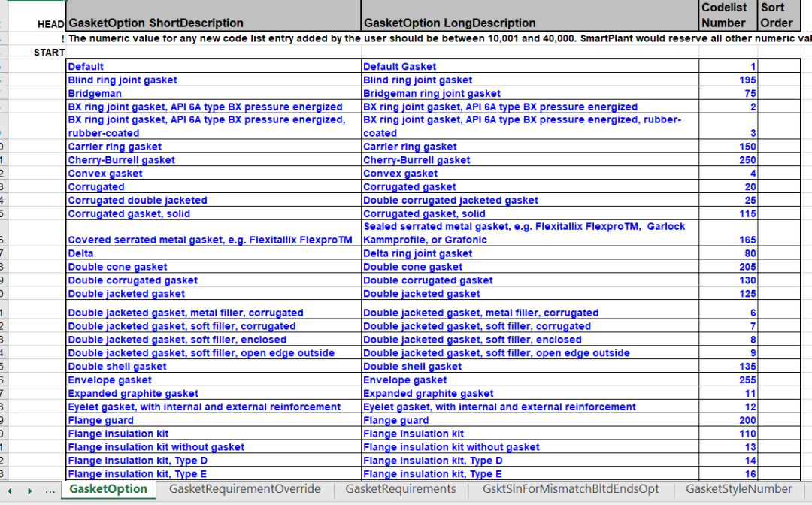Select 'Flange insulation kit, Type D' short cell
This screenshot has height=505, width=812.
[214, 461]
